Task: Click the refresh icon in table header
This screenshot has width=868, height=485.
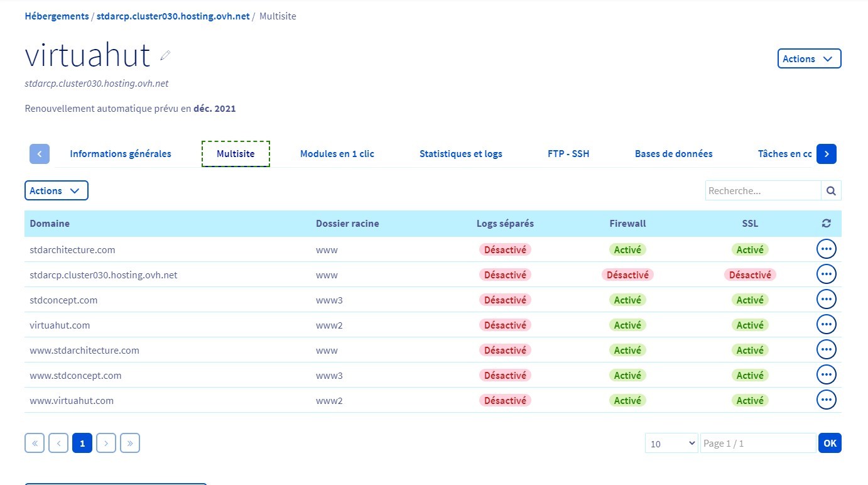Action: (826, 224)
